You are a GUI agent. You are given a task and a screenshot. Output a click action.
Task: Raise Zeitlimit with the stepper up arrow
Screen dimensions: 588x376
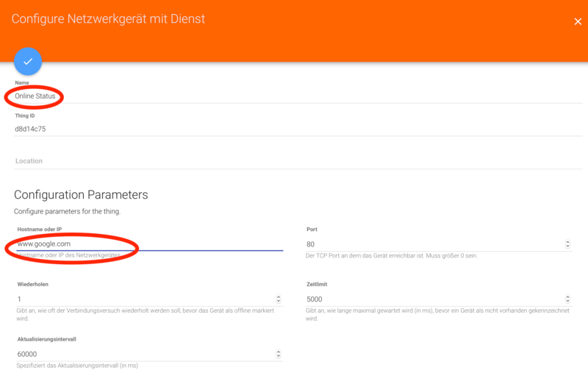pos(567,297)
